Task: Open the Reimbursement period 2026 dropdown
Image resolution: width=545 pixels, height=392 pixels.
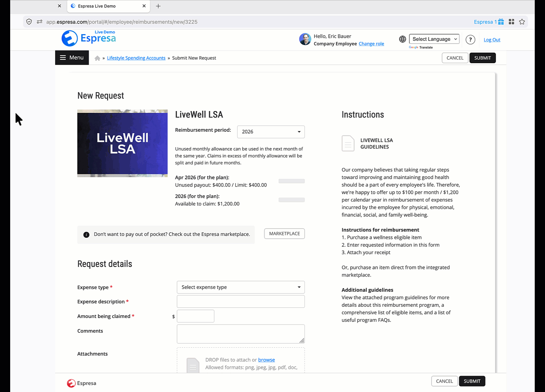Action: [x=271, y=132]
